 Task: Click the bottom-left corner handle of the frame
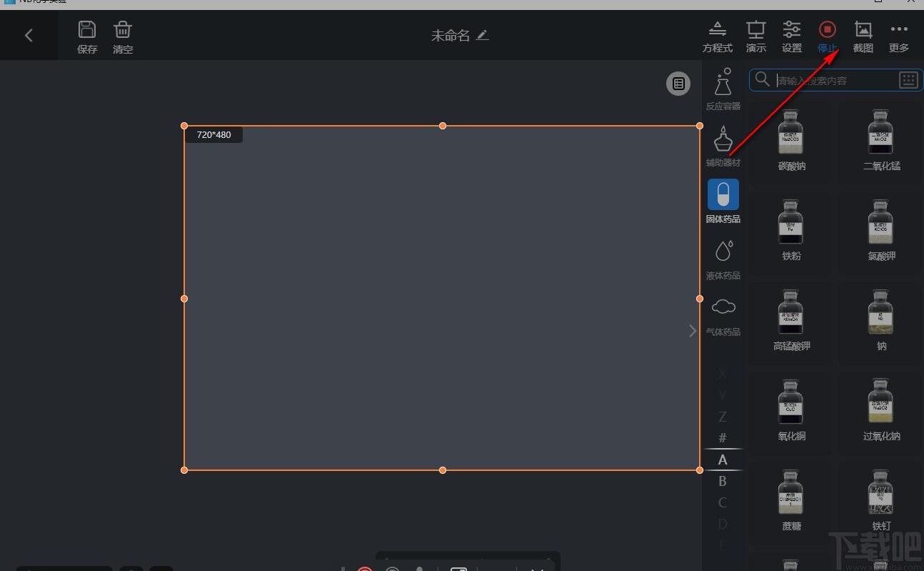coord(184,470)
